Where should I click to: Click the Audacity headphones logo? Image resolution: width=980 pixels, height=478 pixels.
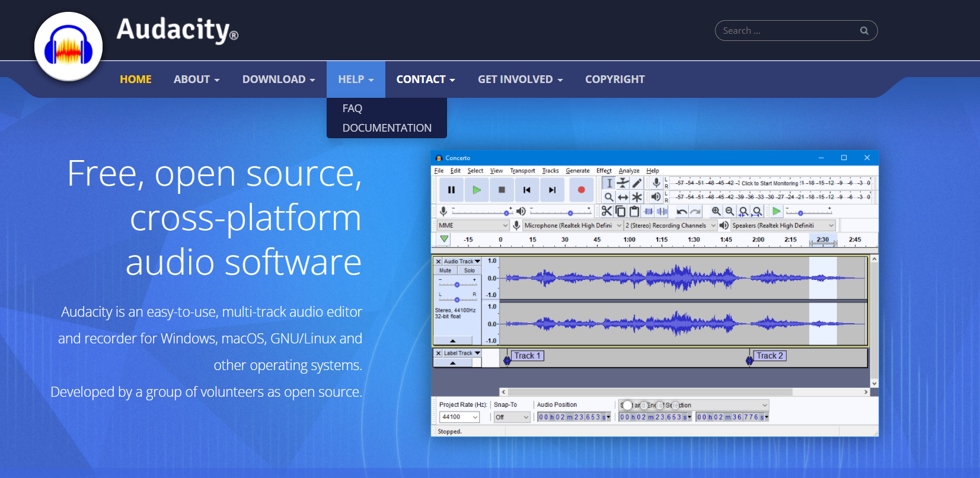[68, 46]
